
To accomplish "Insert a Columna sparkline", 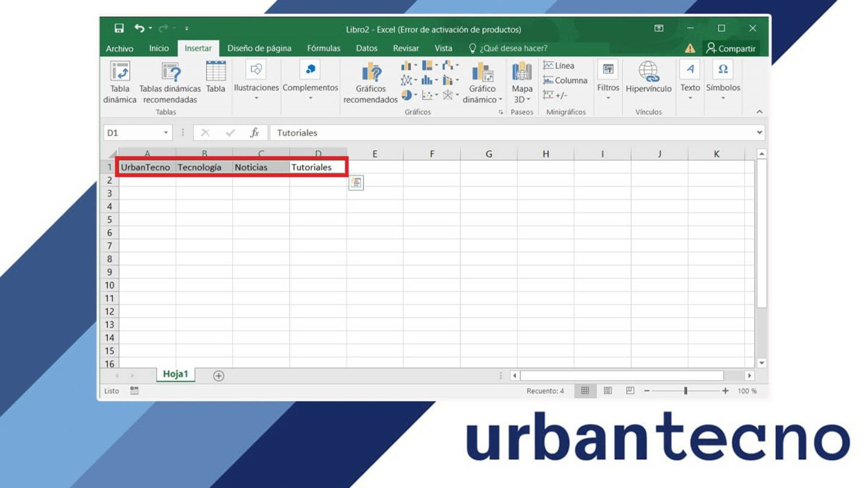I will point(565,80).
